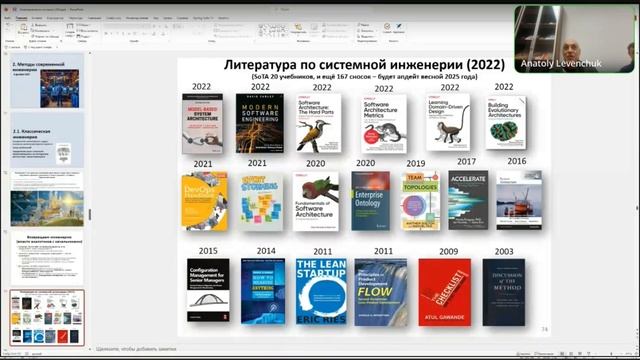Image resolution: width=640 pixels, height=360 pixels.
Task: Select 'Product Development Flow' book cover
Action: 381,292
